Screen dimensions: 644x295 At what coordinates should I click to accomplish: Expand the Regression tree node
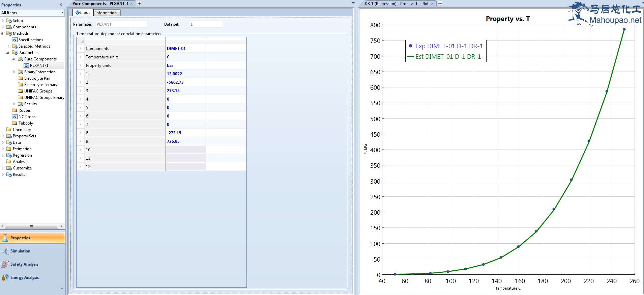[x=3, y=155]
